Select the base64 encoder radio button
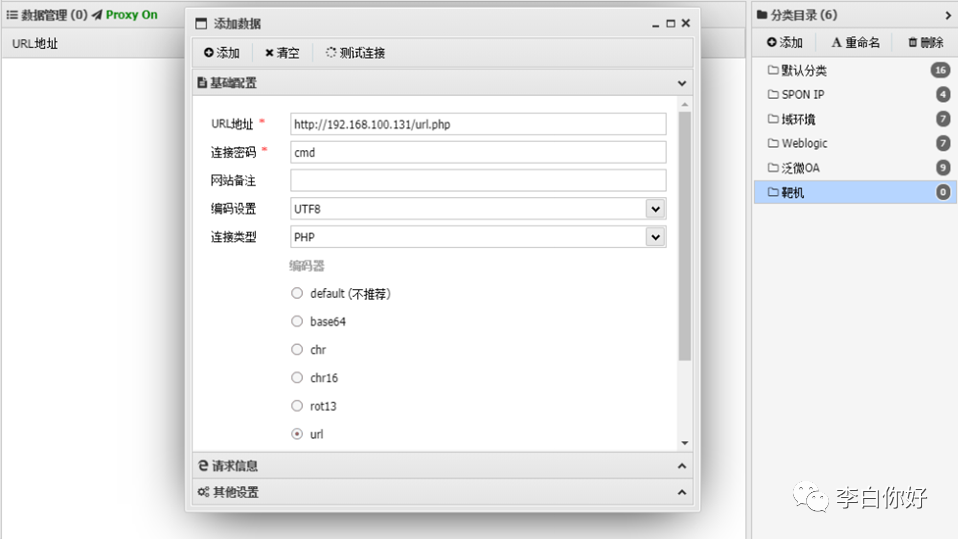Screen dimensions: 958x539 pos(297,322)
